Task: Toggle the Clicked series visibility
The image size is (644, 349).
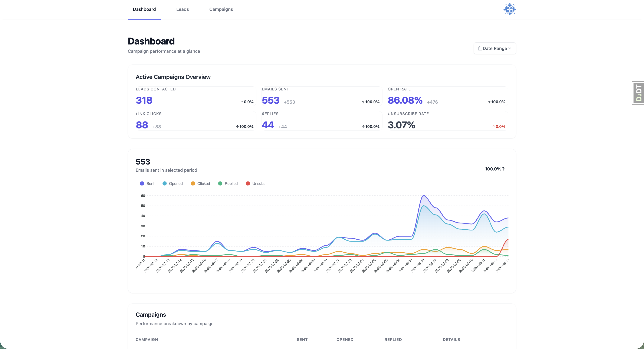Action: pos(200,183)
